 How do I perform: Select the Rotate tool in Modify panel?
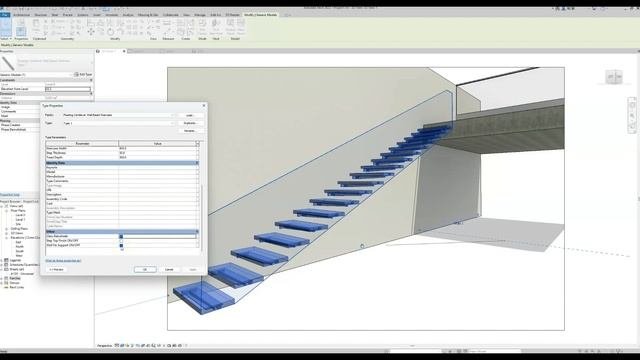(111, 31)
